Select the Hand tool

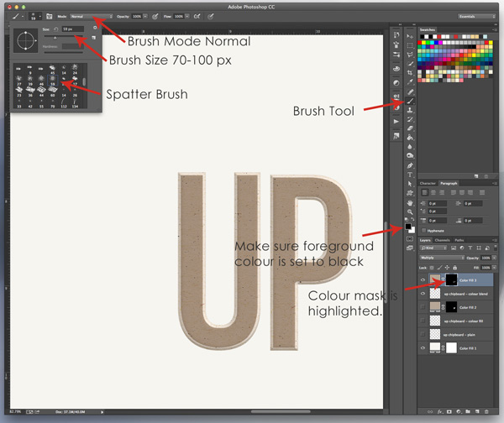[412, 202]
